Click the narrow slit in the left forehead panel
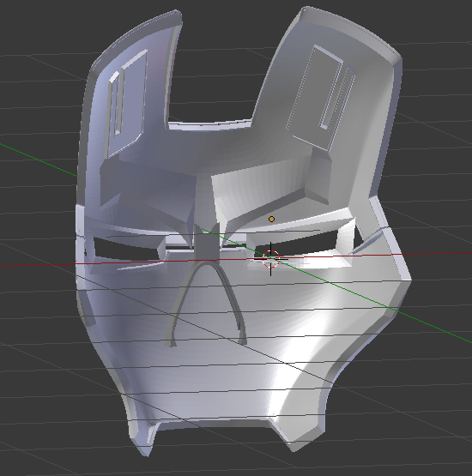472x476 pixels. (117, 104)
